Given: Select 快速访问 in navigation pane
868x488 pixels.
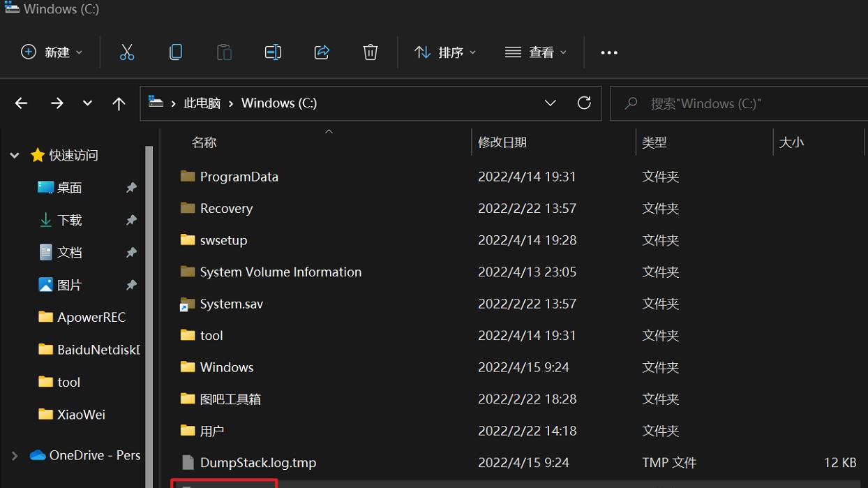Looking at the screenshot, I should (73, 156).
